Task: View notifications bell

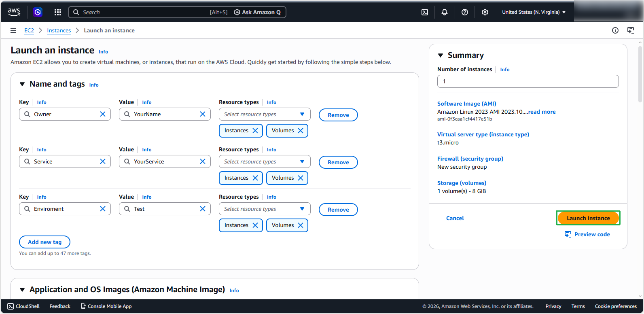Action: pyautogui.click(x=445, y=12)
